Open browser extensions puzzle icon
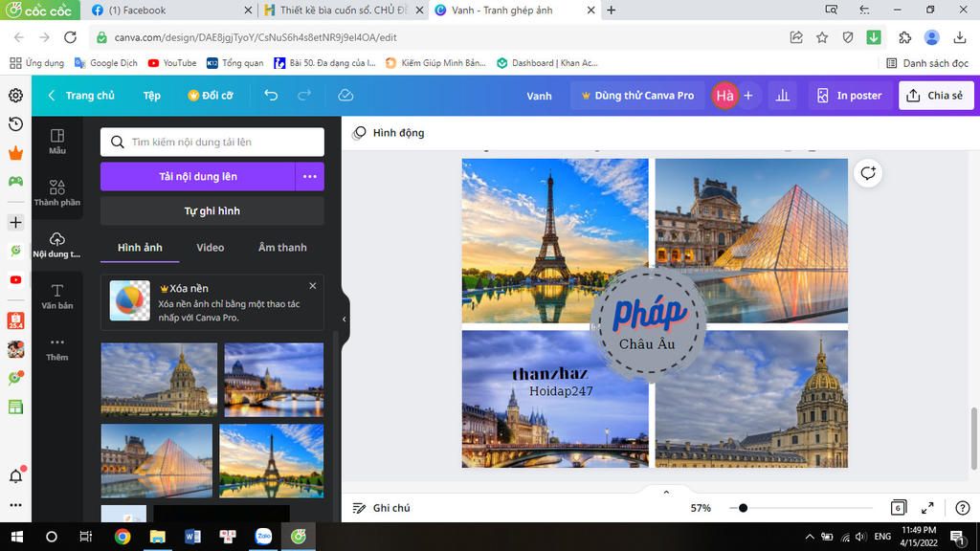980x551 pixels. (x=905, y=37)
